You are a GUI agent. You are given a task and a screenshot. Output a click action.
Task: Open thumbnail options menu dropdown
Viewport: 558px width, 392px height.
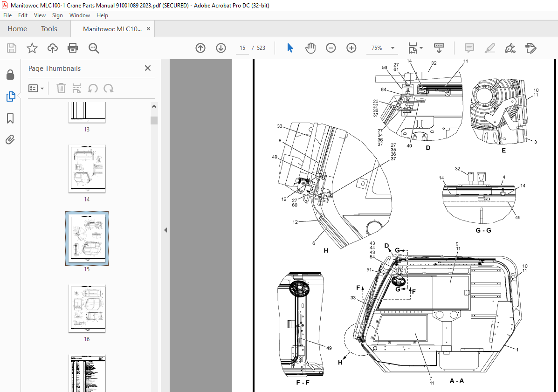pos(36,88)
